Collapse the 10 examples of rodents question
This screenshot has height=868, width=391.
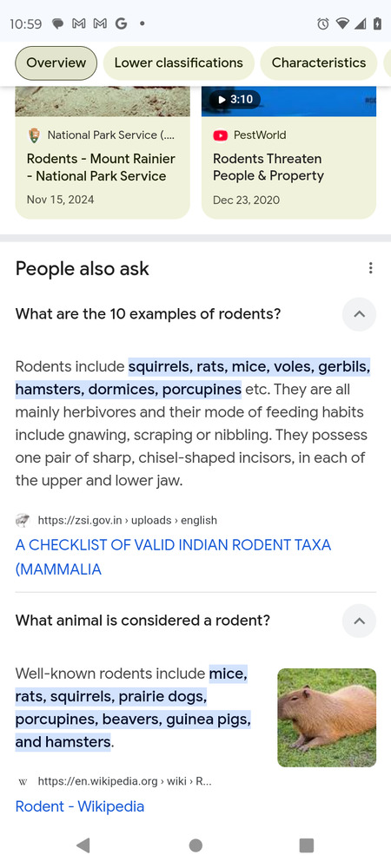359,314
